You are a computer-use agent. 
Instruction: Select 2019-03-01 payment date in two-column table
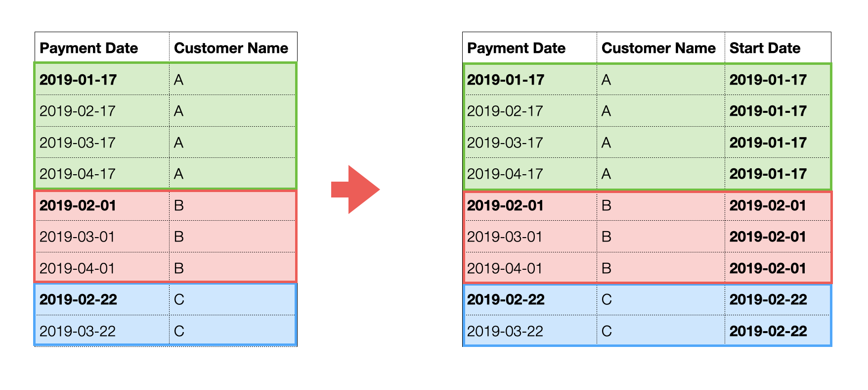coord(77,237)
